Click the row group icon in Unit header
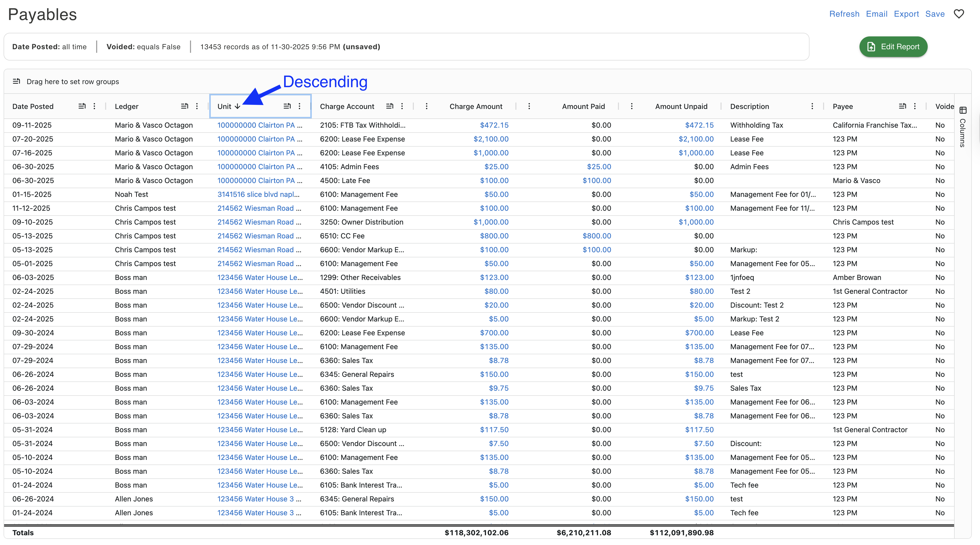980x545 pixels. (287, 106)
